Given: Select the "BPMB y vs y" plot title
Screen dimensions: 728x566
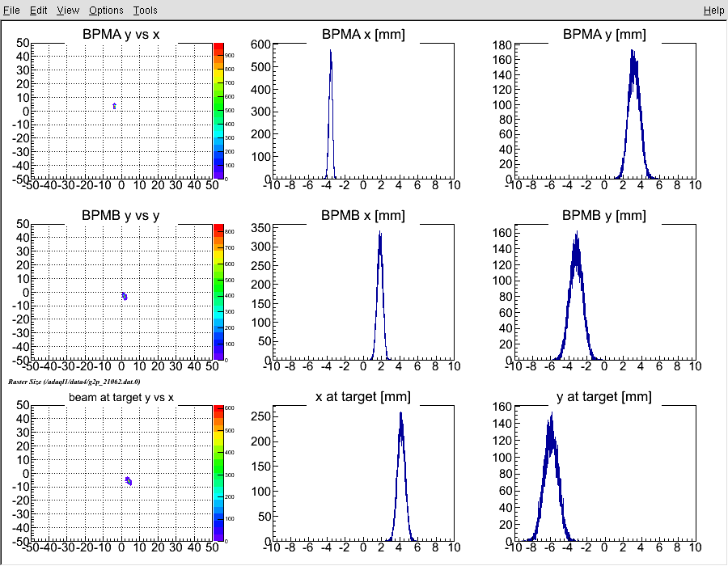Looking at the screenshot, I should [121, 216].
